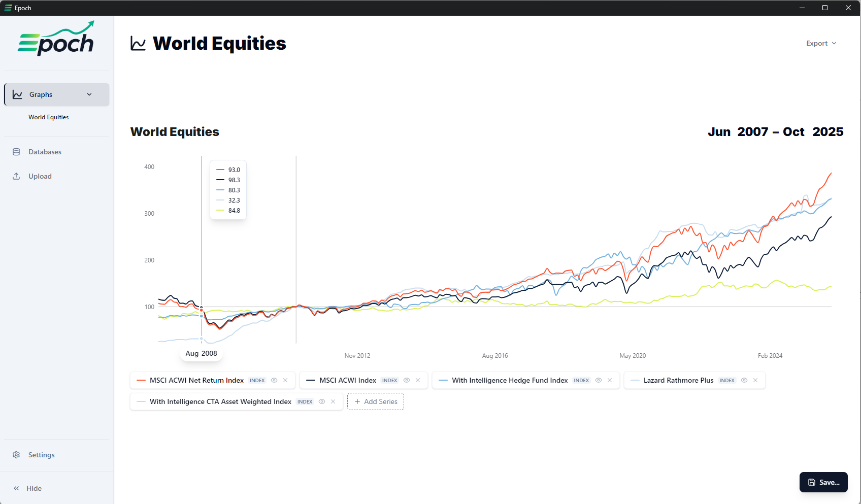Click the MSCI ACWI Net Return Index label
The image size is (861, 504).
point(197,380)
